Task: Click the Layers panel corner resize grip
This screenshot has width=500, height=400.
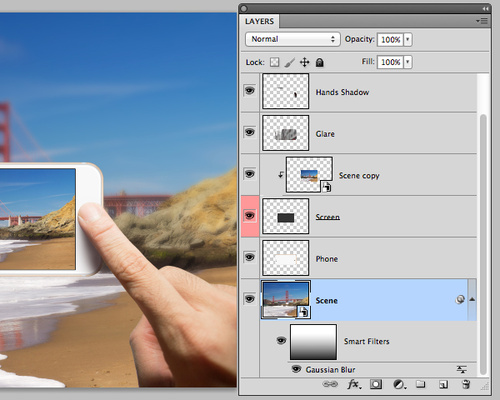Action: (x=484, y=386)
